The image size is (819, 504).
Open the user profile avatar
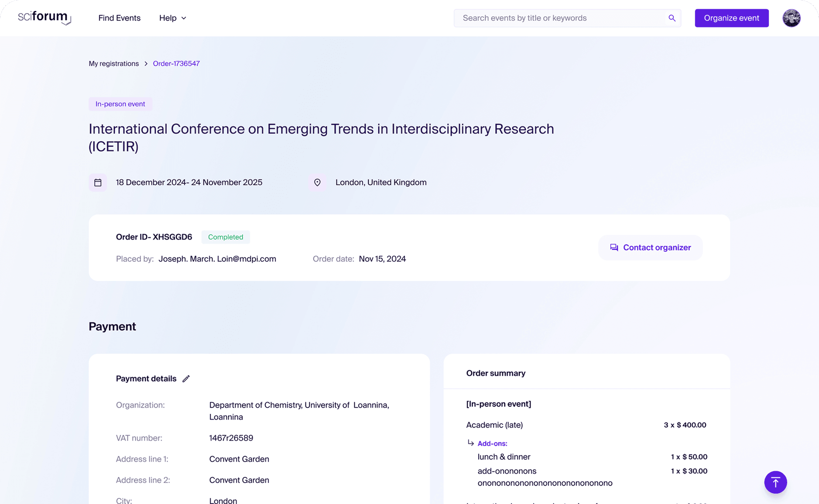[x=791, y=18]
